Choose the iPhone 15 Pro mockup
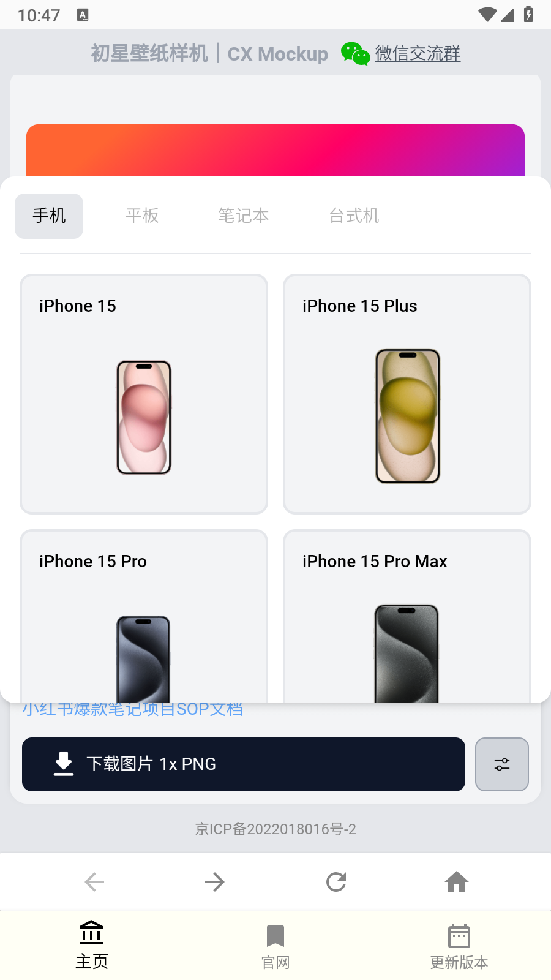551x980 pixels. click(x=144, y=616)
